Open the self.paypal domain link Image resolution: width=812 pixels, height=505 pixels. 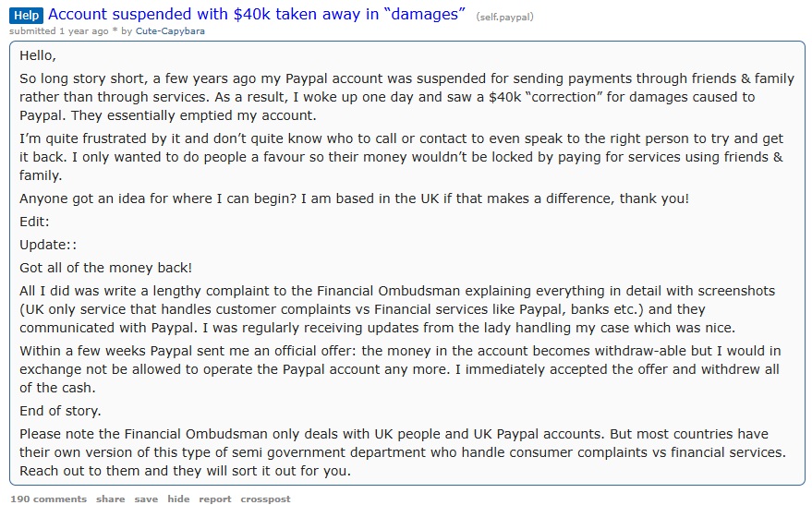coord(504,17)
